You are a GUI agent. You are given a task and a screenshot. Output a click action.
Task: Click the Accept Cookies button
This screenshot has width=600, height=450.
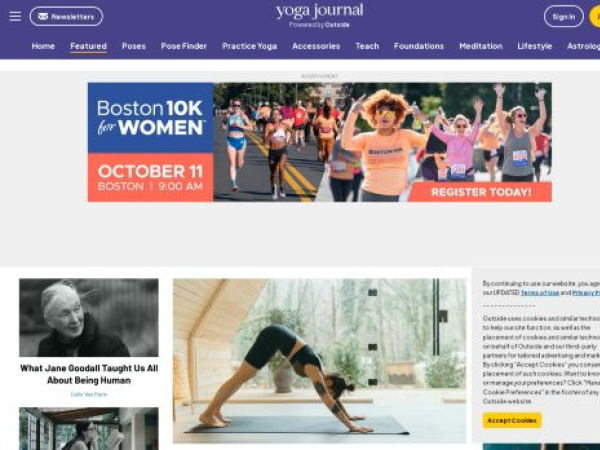pos(512,421)
